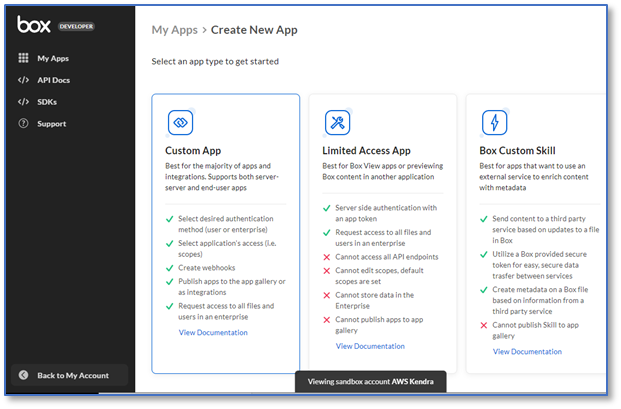Open My Apps in the sidebar
The height and width of the screenshot is (409, 621).
53,58
